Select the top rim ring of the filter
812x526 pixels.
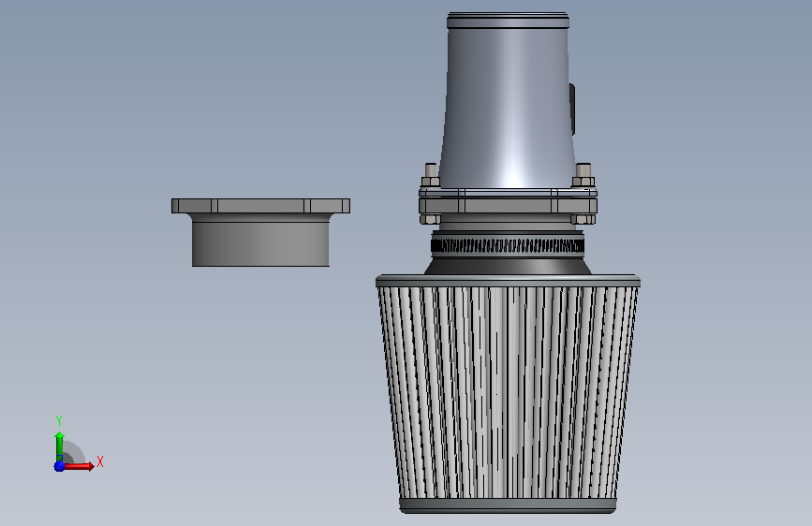tap(508, 281)
